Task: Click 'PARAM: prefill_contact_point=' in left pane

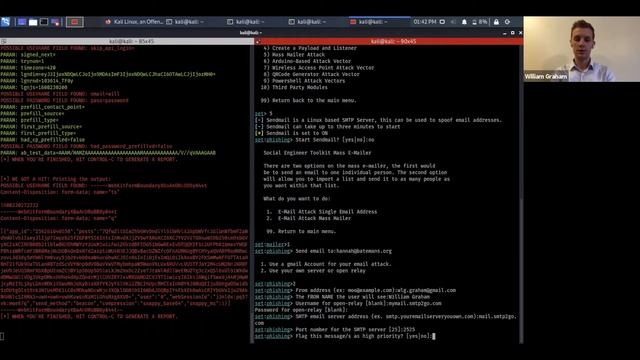Action: tap(42, 107)
